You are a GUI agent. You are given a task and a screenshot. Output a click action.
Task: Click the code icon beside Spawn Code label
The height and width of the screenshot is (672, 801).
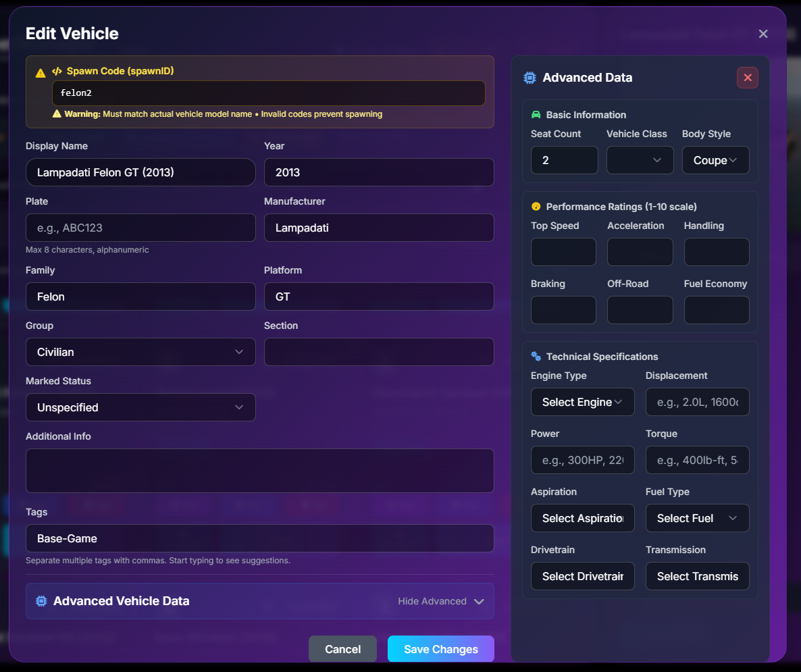pyautogui.click(x=57, y=71)
